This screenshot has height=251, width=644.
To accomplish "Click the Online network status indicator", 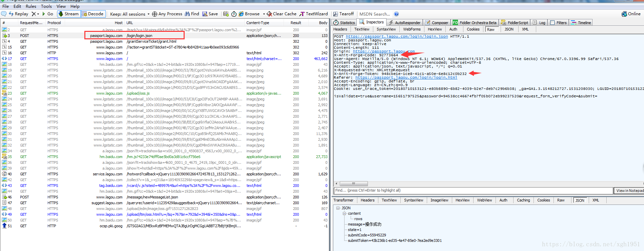I will [x=631, y=14].
